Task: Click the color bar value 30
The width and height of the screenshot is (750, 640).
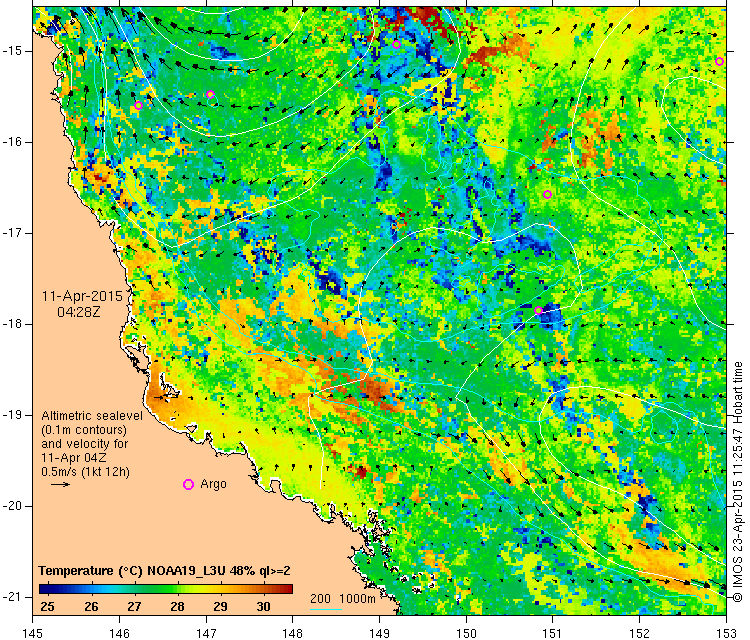Action: pos(264,607)
